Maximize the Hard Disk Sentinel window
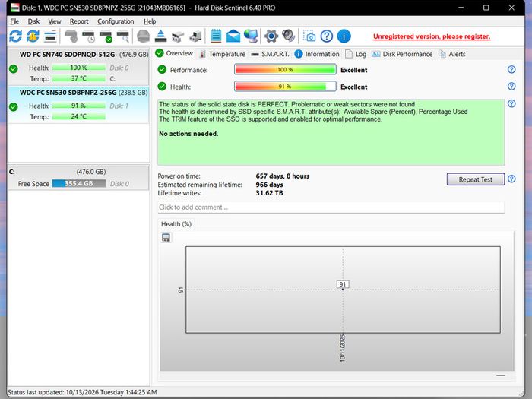Screen dimensions: 532x399 pos(486,8)
